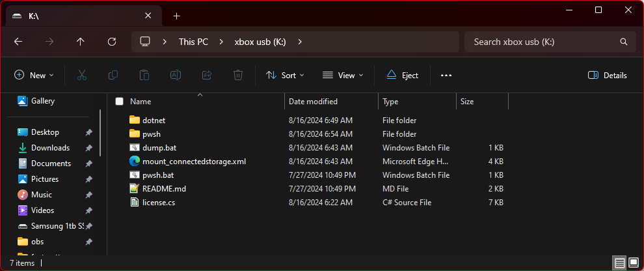Viewport: 644px width, 271px height.
Task: Select the dump.bat file name
Action: coord(159,148)
